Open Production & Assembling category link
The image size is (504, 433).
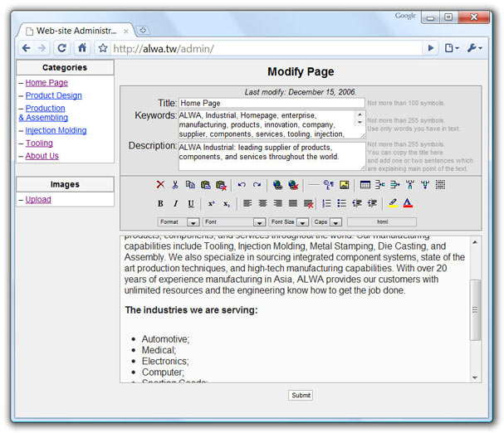[x=43, y=113]
